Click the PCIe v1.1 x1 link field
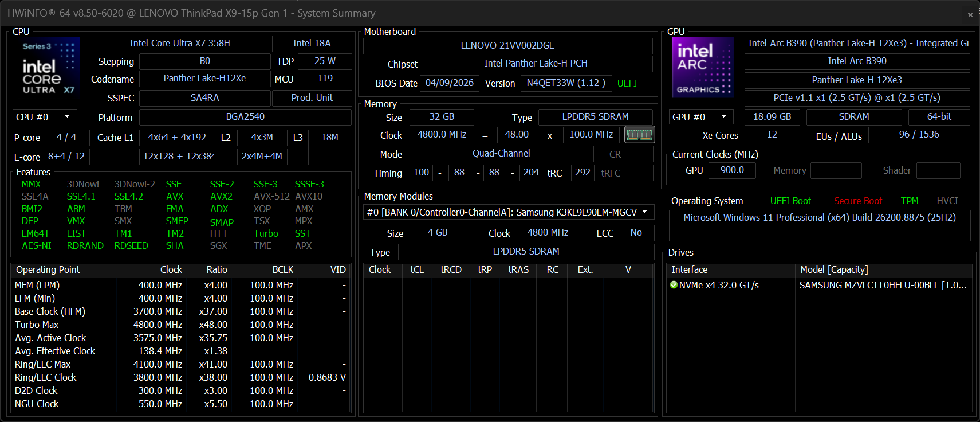The image size is (980, 422). [857, 98]
